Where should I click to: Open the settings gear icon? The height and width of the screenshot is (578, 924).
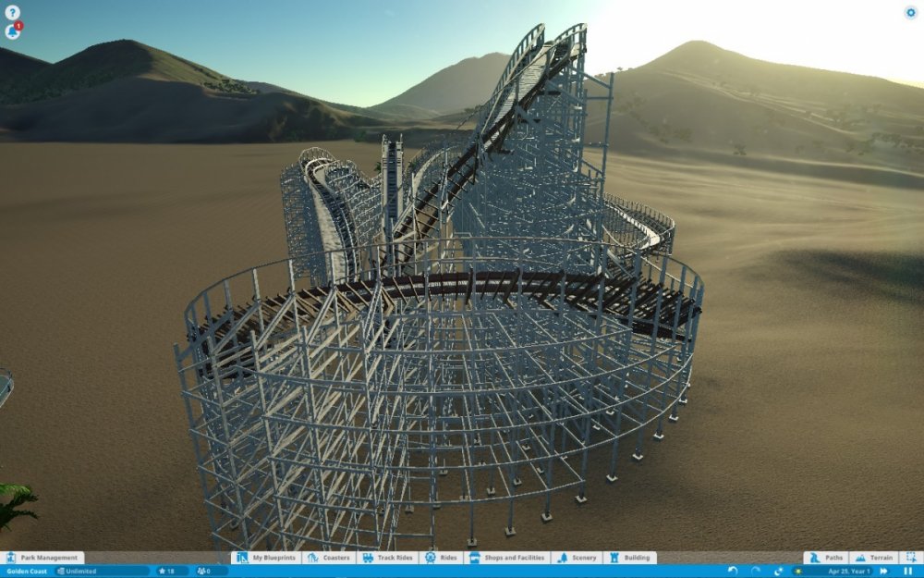(910, 12)
